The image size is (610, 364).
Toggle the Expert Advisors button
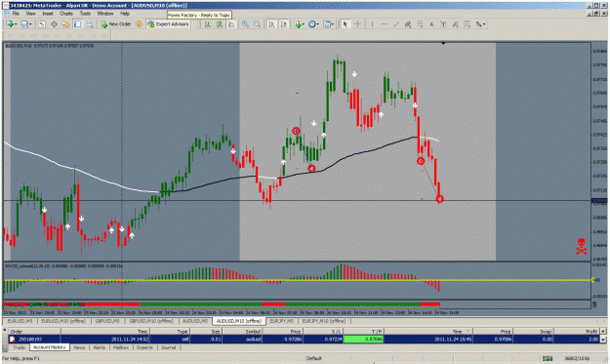(168, 24)
